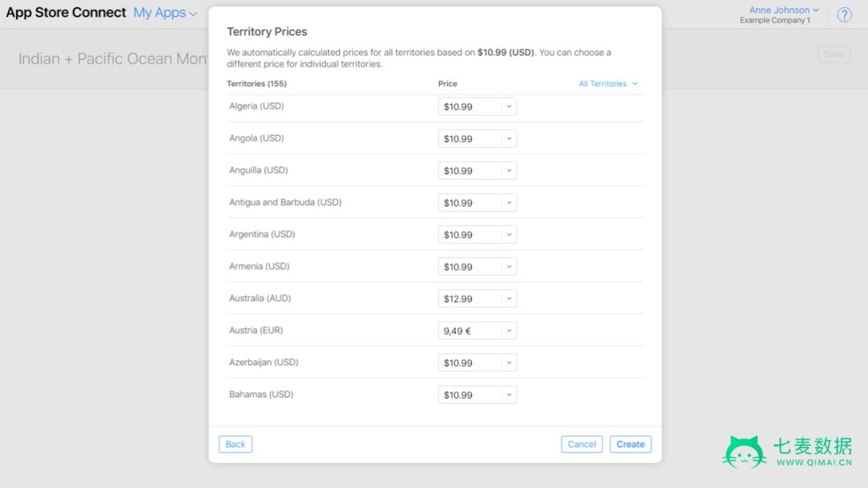Open the help question mark icon
Viewport: 868px width, 488px height.
844,15
